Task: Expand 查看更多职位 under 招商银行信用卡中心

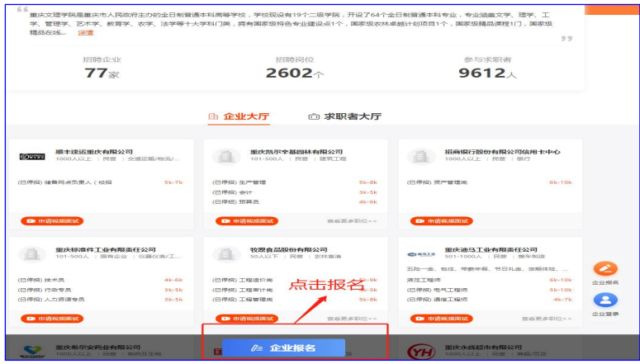Action: coord(546,221)
